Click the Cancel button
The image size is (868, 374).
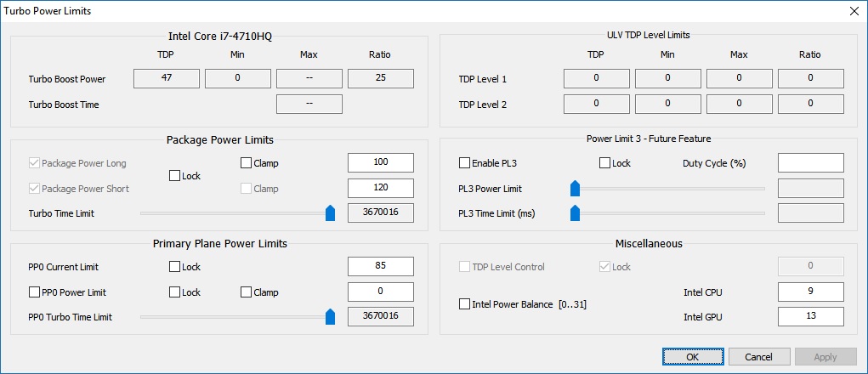pyautogui.click(x=758, y=357)
